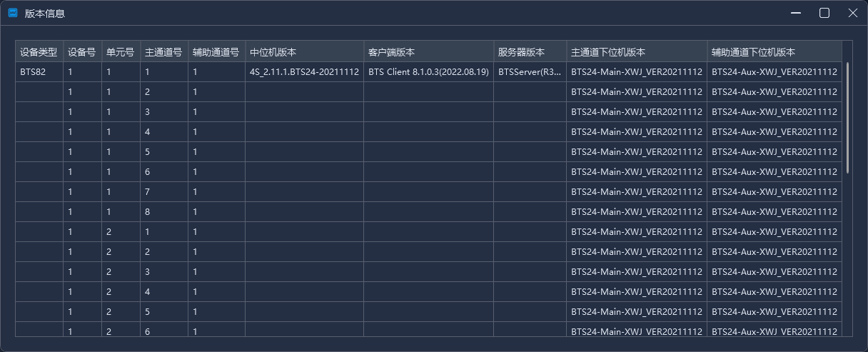Select the 主通道号 column header
Image resolution: width=868 pixels, height=352 pixels.
click(163, 52)
